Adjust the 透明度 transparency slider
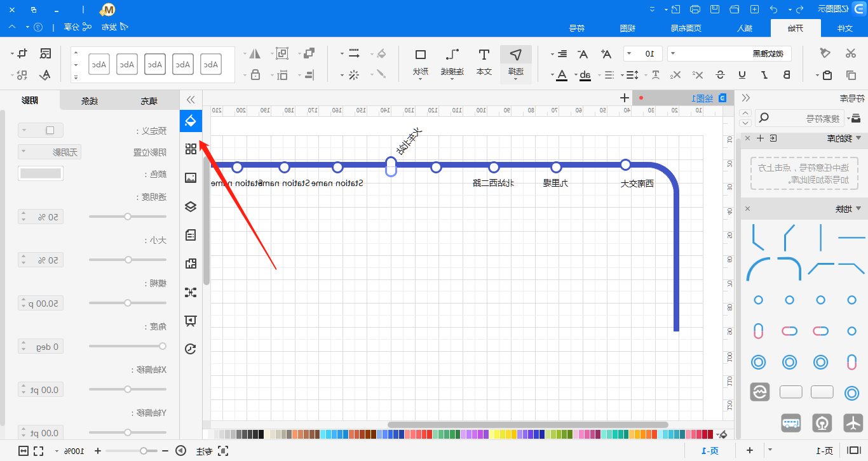Screen dimensions: 868x461 (128, 217)
